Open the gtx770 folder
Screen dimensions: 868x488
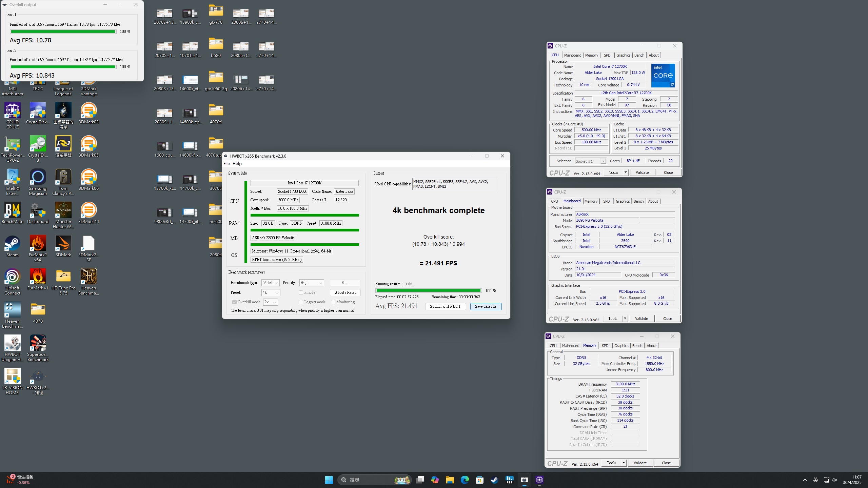click(216, 15)
